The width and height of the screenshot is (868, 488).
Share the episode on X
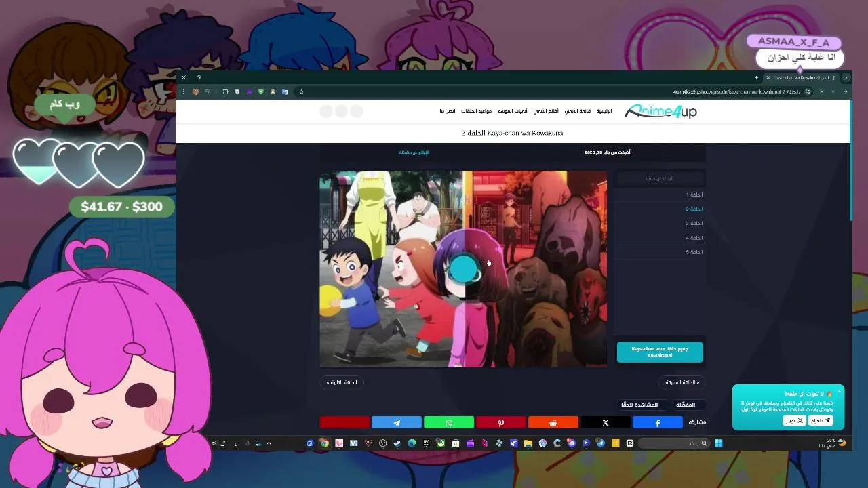(x=605, y=422)
